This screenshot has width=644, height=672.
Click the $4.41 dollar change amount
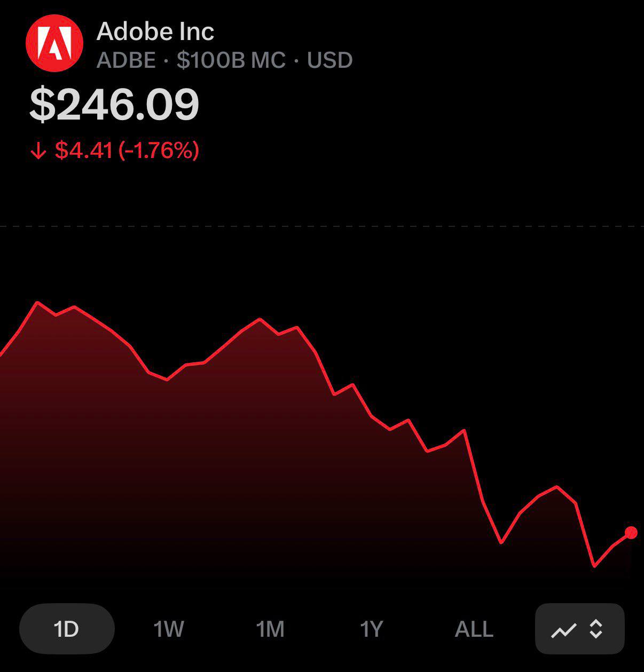(x=84, y=151)
